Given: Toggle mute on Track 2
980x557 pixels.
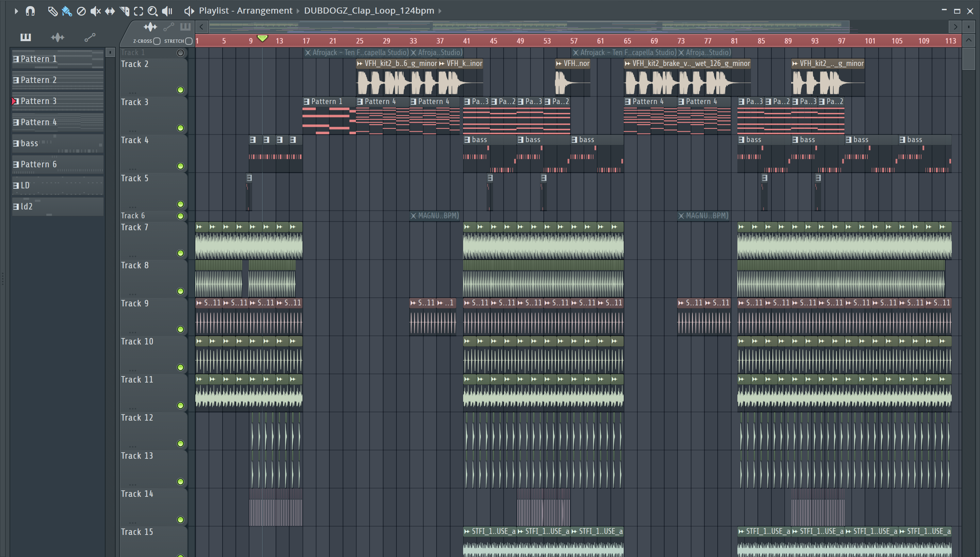Looking at the screenshot, I should point(180,90).
